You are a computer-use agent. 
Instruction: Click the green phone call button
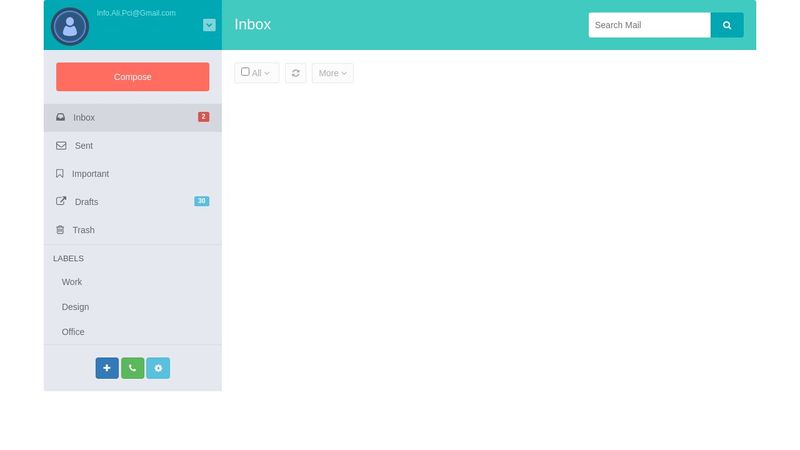click(133, 368)
